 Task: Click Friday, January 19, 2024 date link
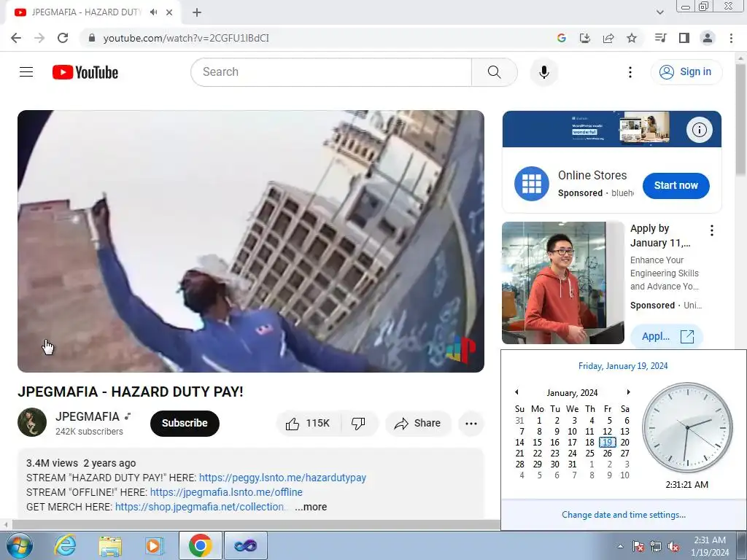[x=623, y=366]
